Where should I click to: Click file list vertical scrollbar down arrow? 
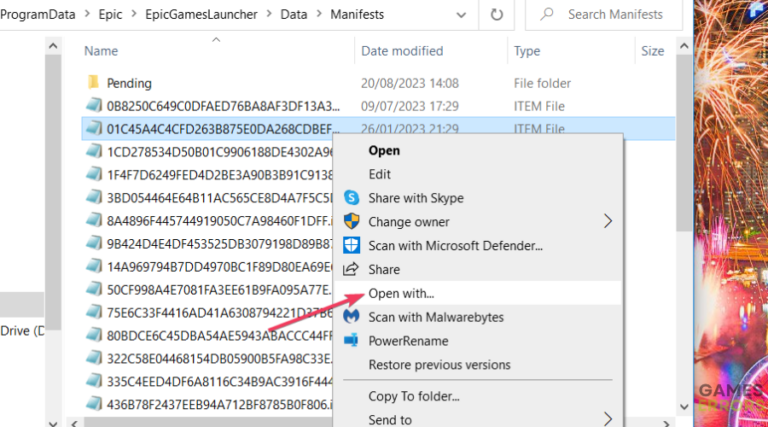pos(684,407)
